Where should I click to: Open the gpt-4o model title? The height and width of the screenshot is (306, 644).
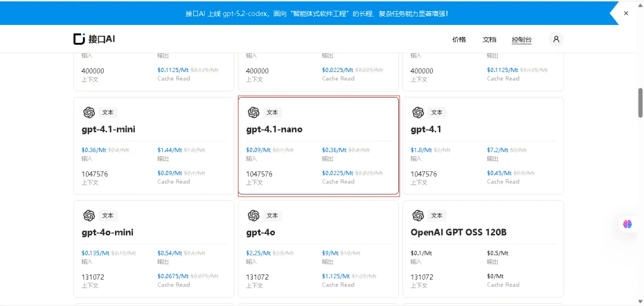(x=261, y=233)
